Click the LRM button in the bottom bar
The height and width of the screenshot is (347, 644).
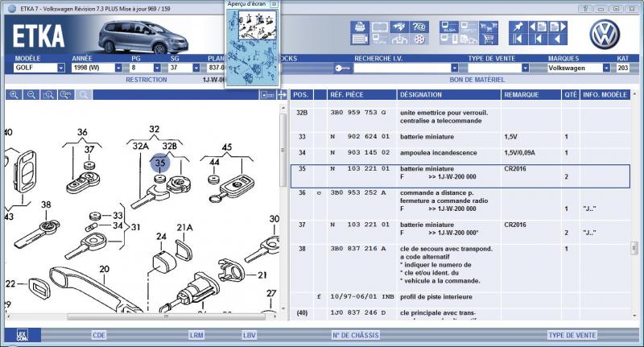(196, 335)
